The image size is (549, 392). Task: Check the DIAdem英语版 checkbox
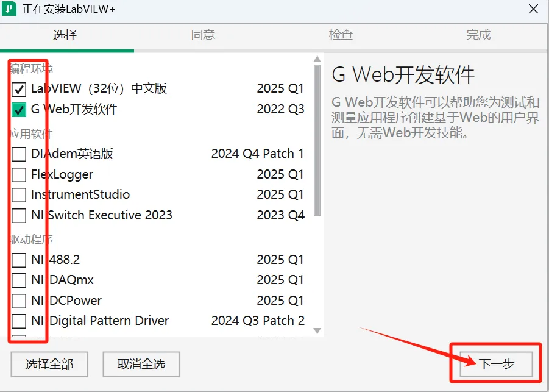(x=19, y=154)
